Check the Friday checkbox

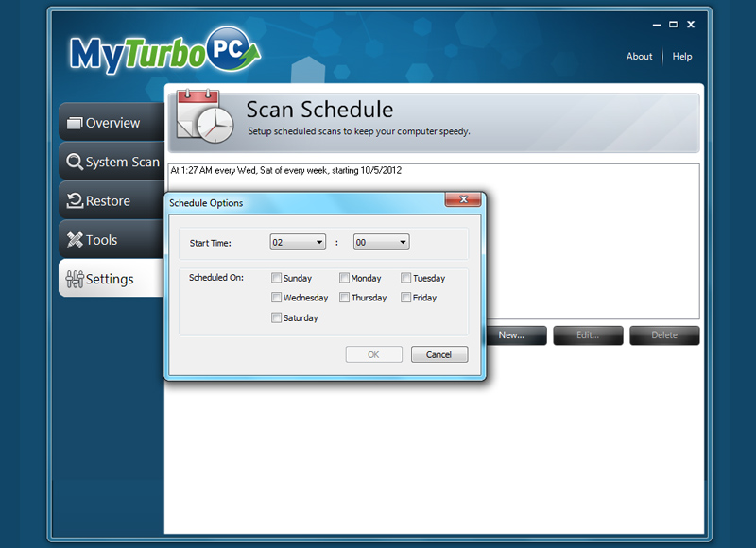pos(405,298)
